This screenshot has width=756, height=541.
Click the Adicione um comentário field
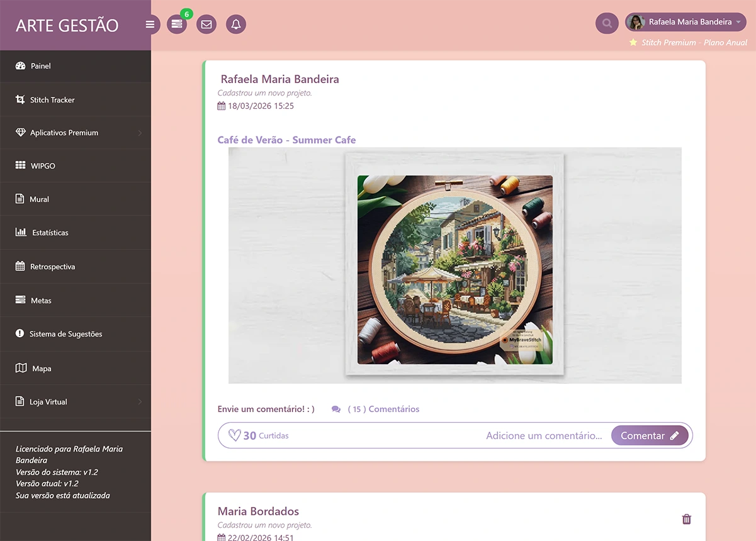pos(543,435)
